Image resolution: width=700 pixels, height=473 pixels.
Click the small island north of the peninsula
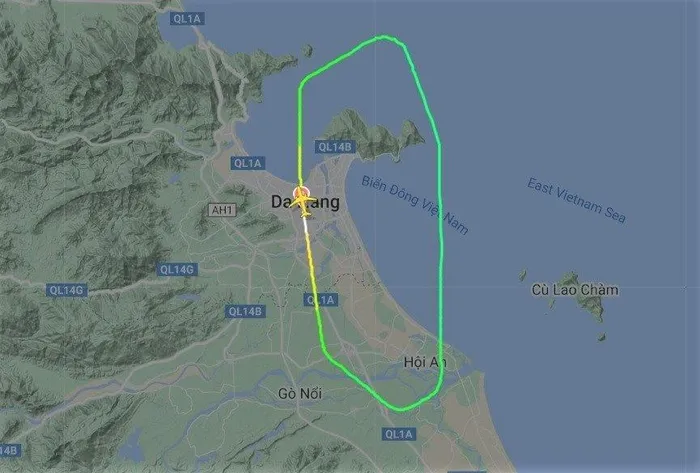coord(307,50)
